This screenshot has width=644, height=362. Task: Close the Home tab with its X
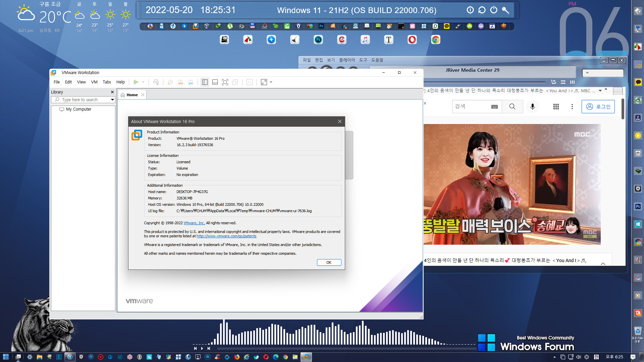tap(143, 95)
